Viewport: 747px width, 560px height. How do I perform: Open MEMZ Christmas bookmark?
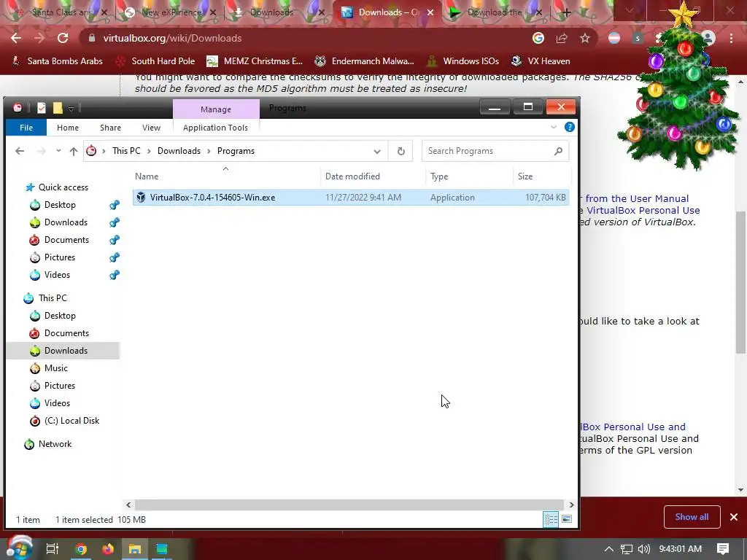(255, 61)
